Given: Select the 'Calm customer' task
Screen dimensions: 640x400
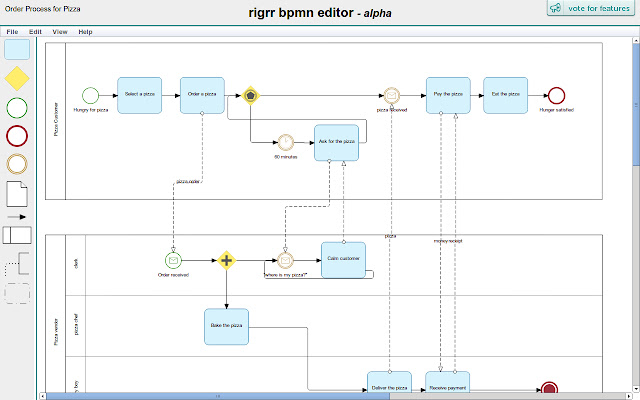Looking at the screenshot, I should pyautogui.click(x=343, y=260).
